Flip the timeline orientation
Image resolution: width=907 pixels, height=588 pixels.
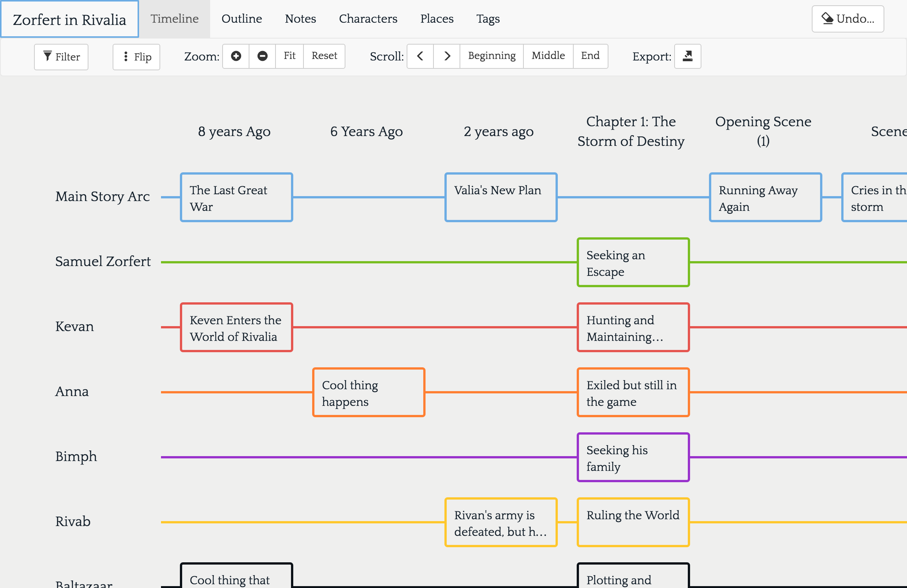point(136,57)
